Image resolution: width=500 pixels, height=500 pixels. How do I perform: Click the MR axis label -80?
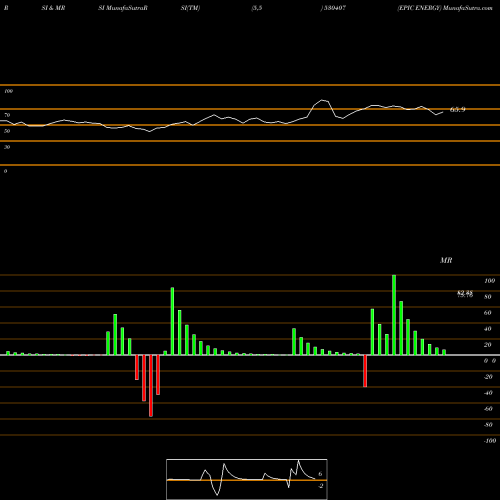pyautogui.click(x=488, y=425)
